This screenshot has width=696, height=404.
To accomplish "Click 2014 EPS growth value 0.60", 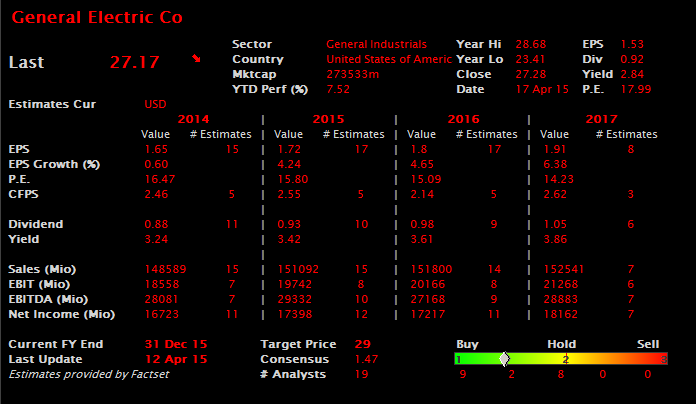I will 156,164.
